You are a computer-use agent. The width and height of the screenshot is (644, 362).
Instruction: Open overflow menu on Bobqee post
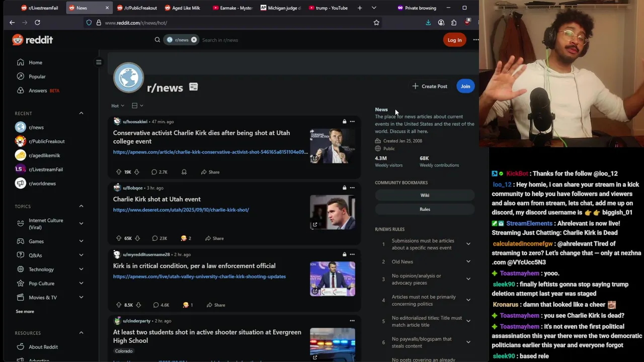[352, 188]
